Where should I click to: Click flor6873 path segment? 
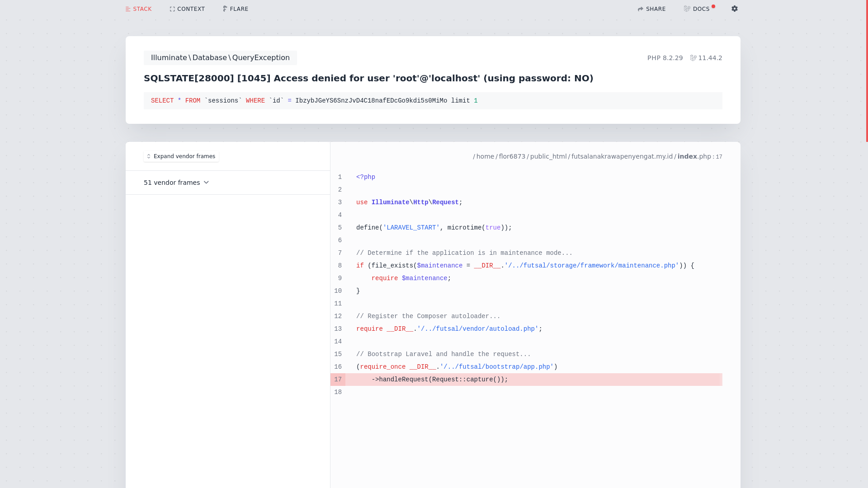click(512, 156)
